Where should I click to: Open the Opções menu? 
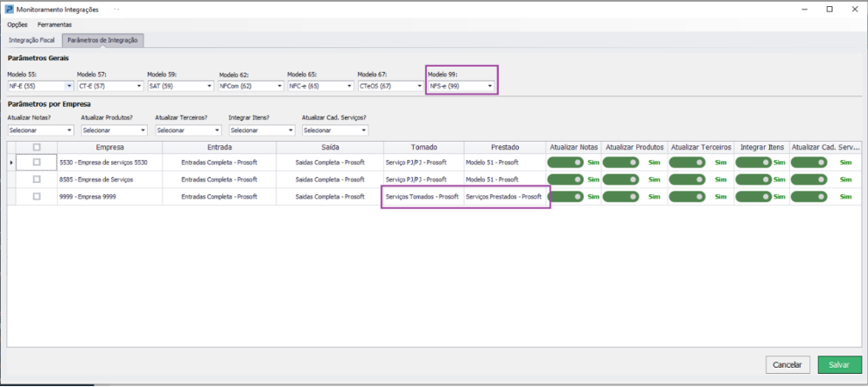click(x=17, y=25)
